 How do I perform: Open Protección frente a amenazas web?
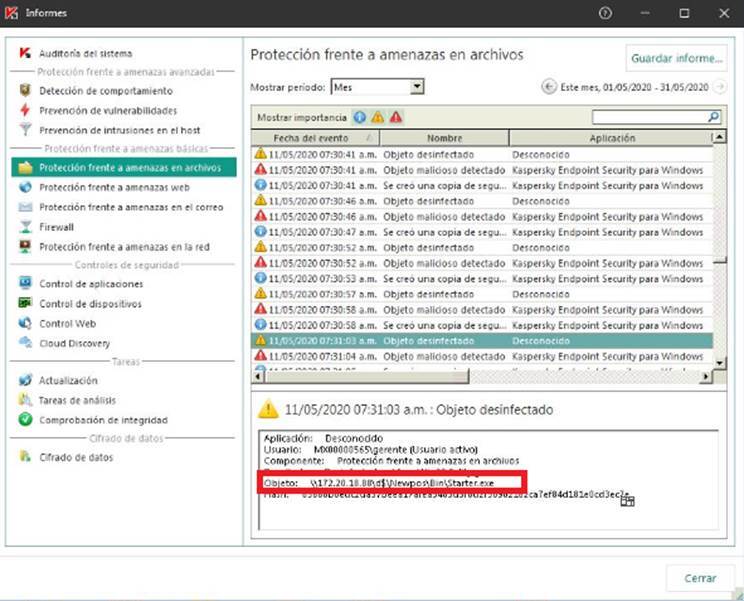[x=114, y=187]
